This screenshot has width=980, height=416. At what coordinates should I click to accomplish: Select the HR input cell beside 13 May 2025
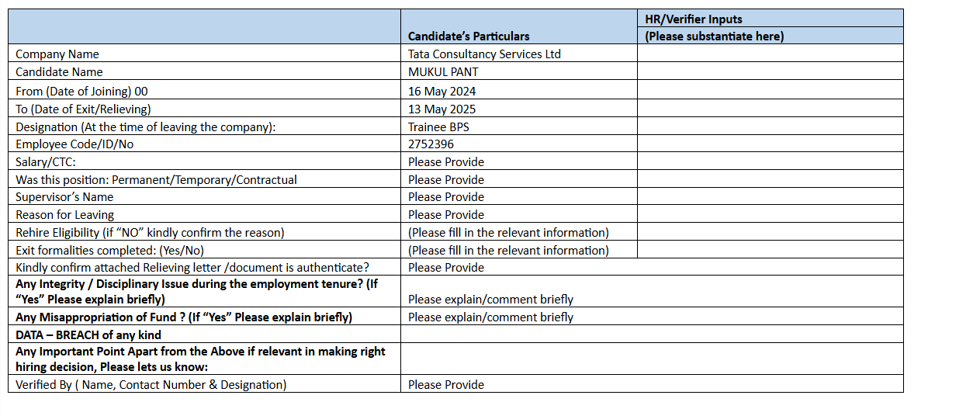(x=770, y=109)
